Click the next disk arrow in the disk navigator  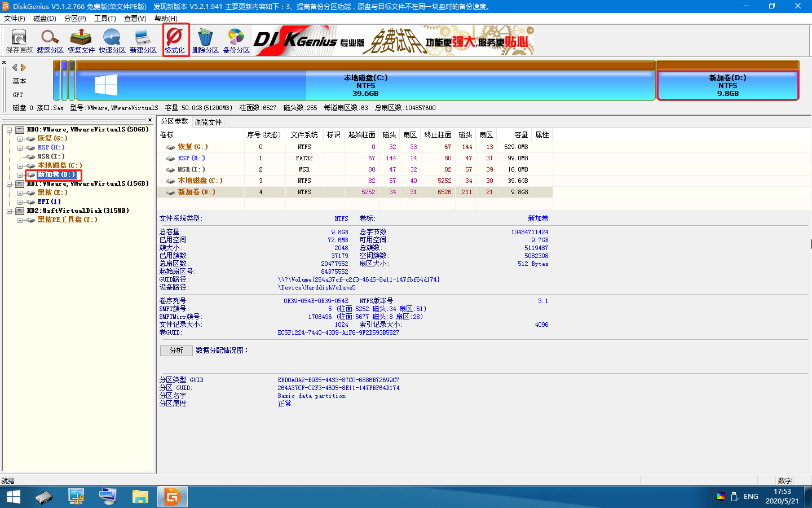pyautogui.click(x=24, y=68)
